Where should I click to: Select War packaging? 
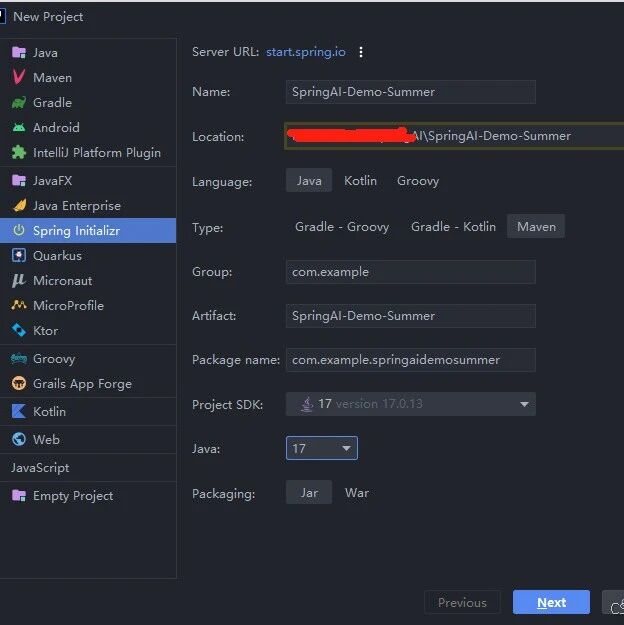coord(357,493)
